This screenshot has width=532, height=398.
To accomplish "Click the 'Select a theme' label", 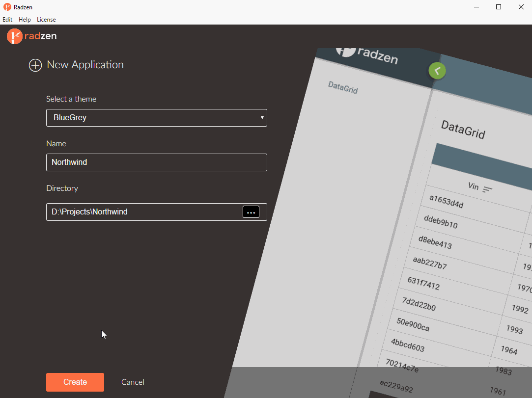I will [71, 99].
